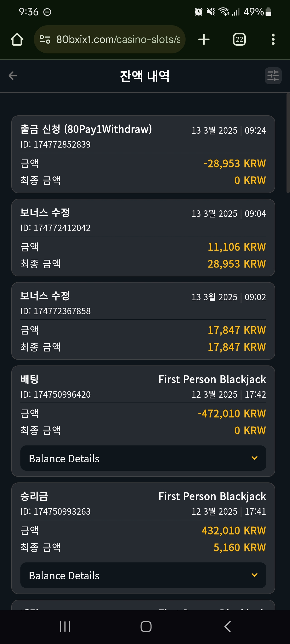Tap First Person Blackjack title on bet card

(x=212, y=379)
